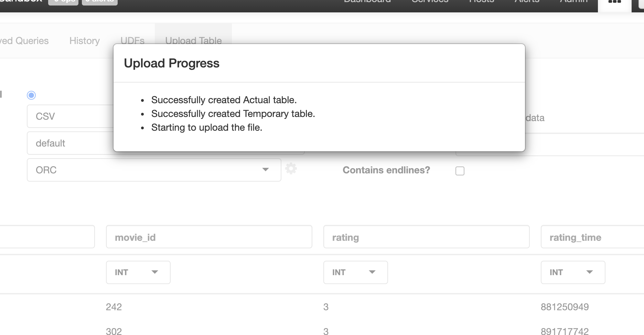
Task: Toggle the Contains endlines checkbox
Action: pos(460,171)
